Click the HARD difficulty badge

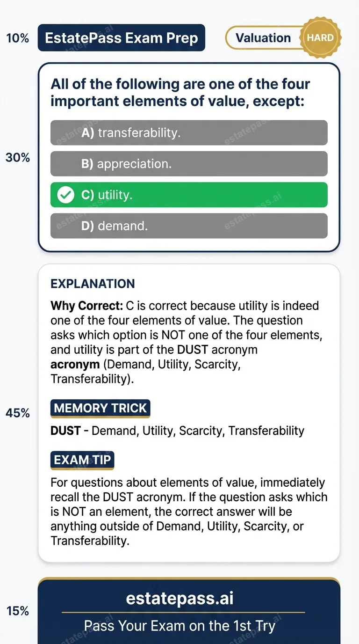[x=321, y=37]
